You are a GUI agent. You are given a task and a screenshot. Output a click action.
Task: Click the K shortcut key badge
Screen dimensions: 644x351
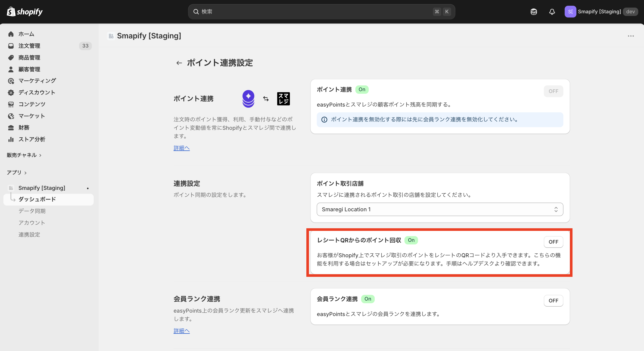447,12
